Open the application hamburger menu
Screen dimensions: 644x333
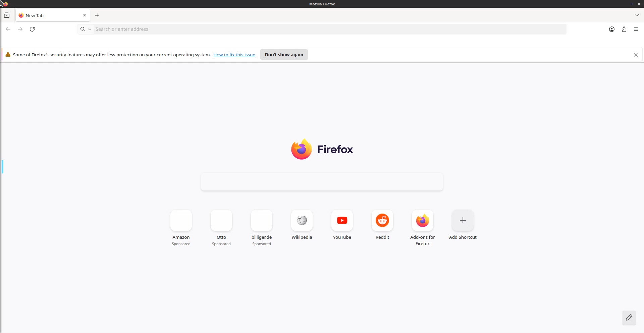point(636,30)
